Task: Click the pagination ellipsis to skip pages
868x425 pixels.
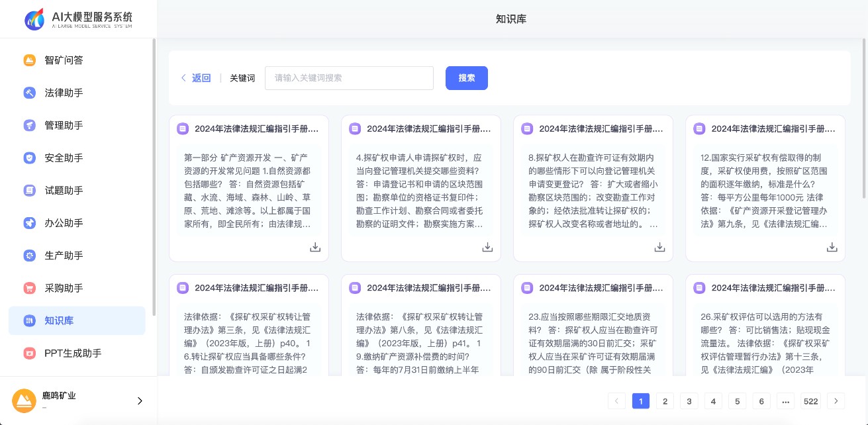Action: coord(785,401)
